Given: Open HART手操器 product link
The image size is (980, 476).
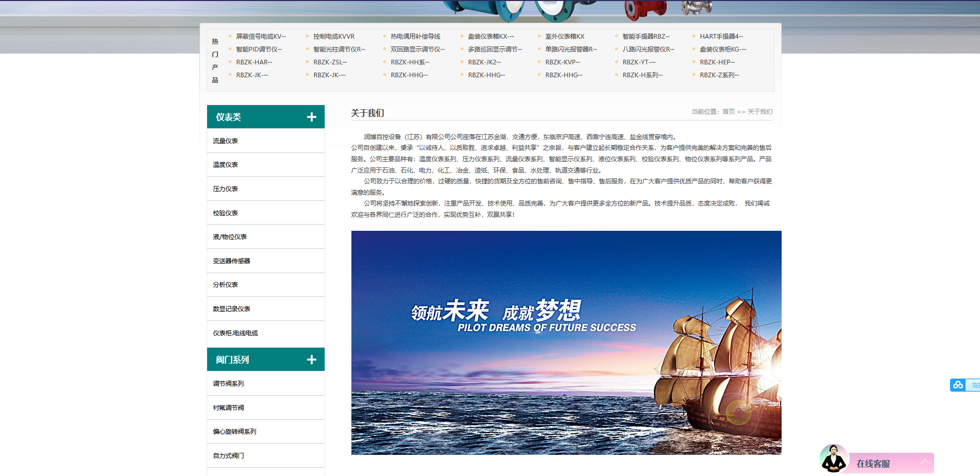Looking at the screenshot, I should click(x=721, y=37).
